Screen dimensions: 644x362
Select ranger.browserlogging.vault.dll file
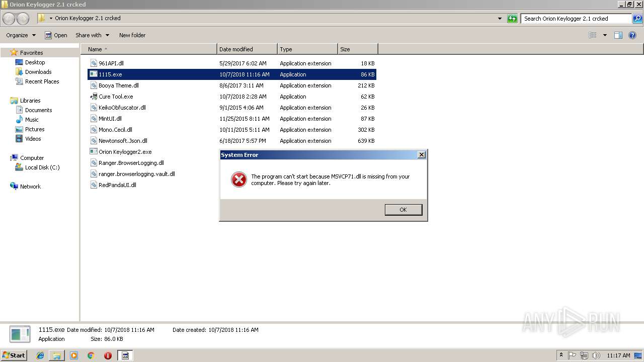pyautogui.click(x=133, y=174)
